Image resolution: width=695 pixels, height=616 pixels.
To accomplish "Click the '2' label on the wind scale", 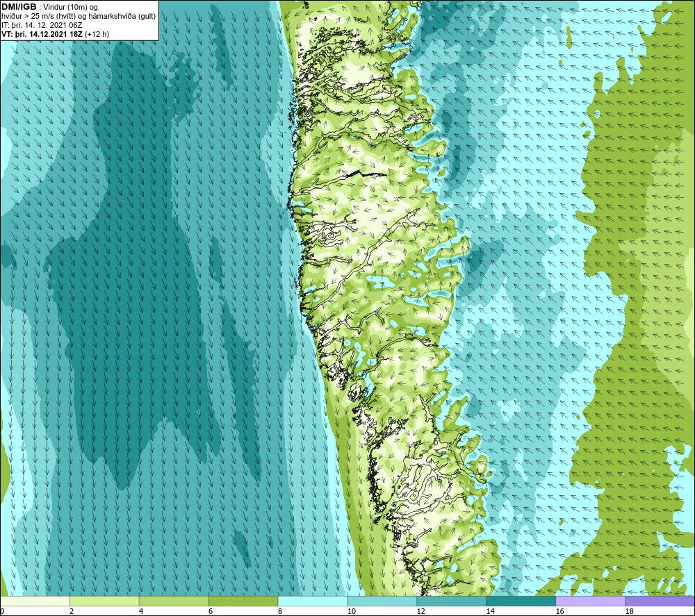I will pyautogui.click(x=72, y=611).
